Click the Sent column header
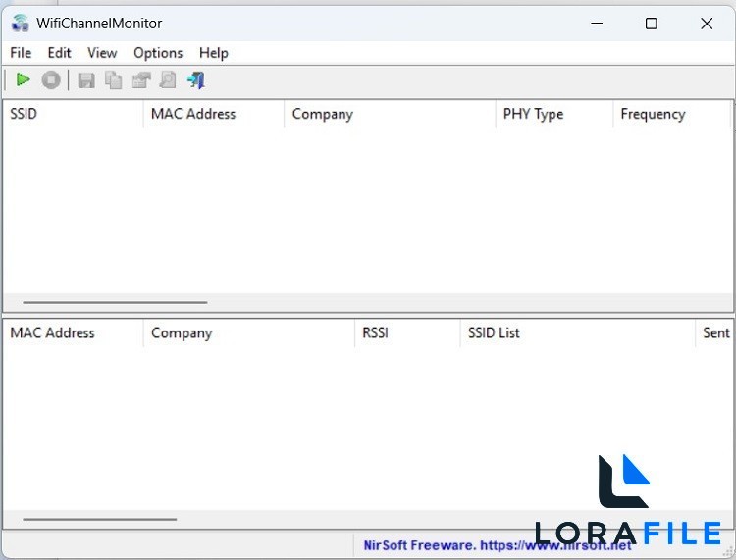This screenshot has width=736, height=560. (x=714, y=333)
